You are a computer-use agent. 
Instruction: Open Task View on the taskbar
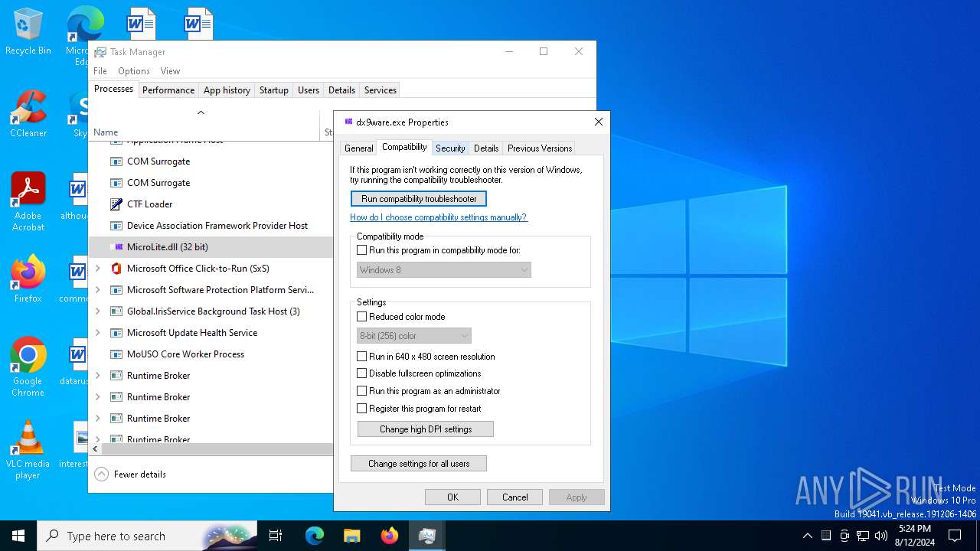276,536
